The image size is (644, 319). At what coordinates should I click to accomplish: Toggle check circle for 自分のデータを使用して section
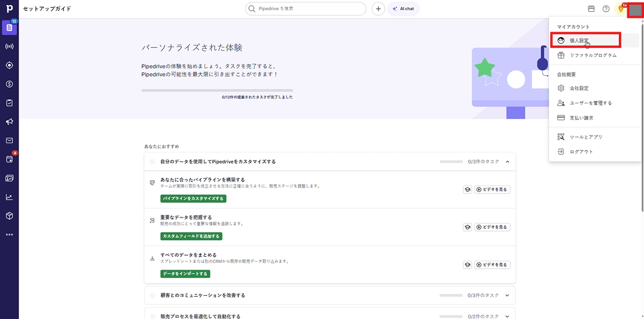tap(152, 162)
